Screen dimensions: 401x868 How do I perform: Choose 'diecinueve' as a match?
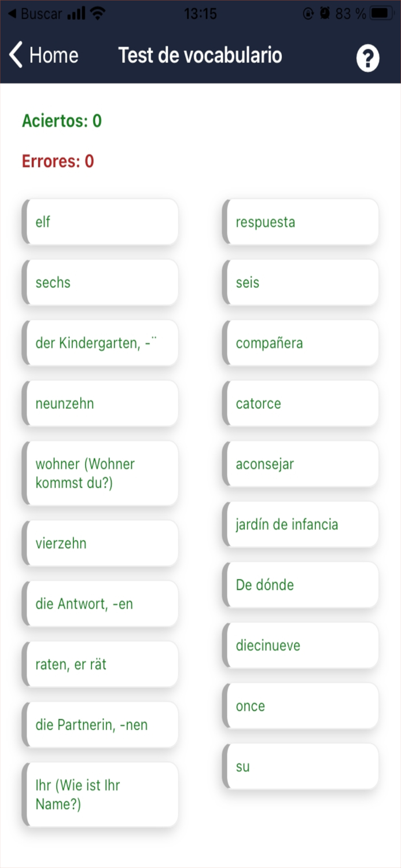point(300,645)
